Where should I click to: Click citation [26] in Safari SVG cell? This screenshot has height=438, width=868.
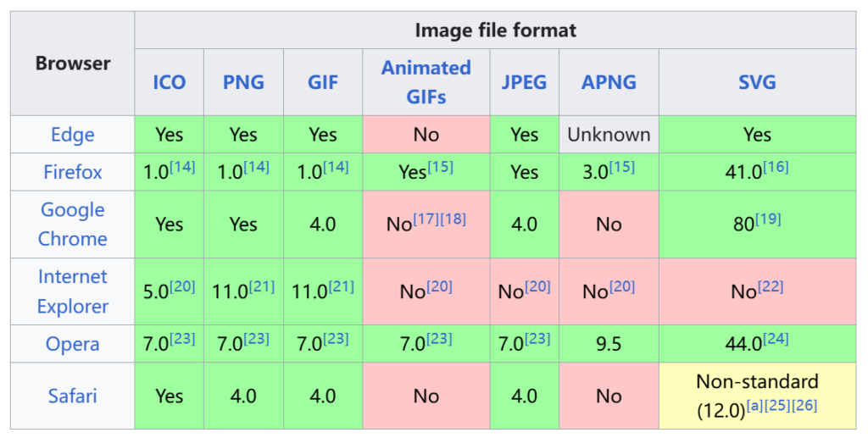click(x=804, y=405)
